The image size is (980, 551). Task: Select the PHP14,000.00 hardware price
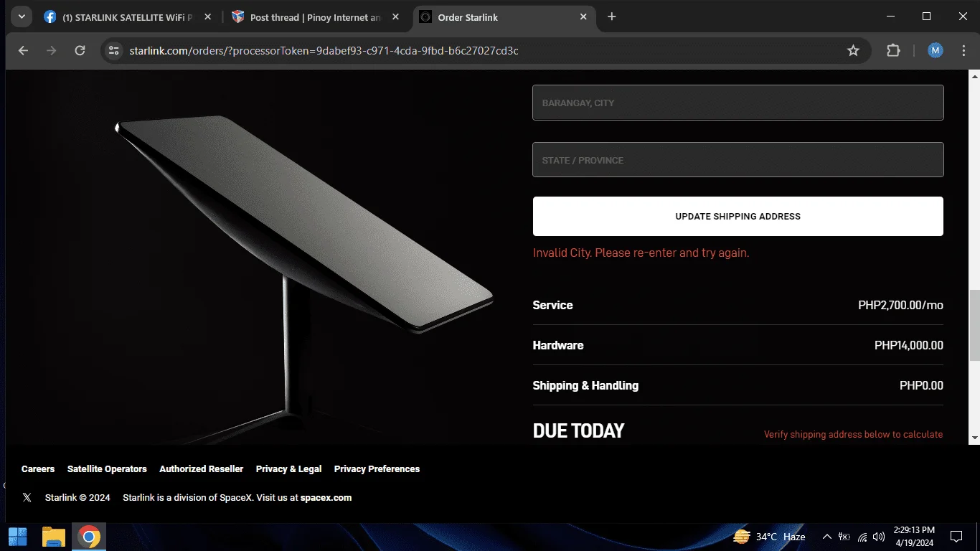coord(908,345)
